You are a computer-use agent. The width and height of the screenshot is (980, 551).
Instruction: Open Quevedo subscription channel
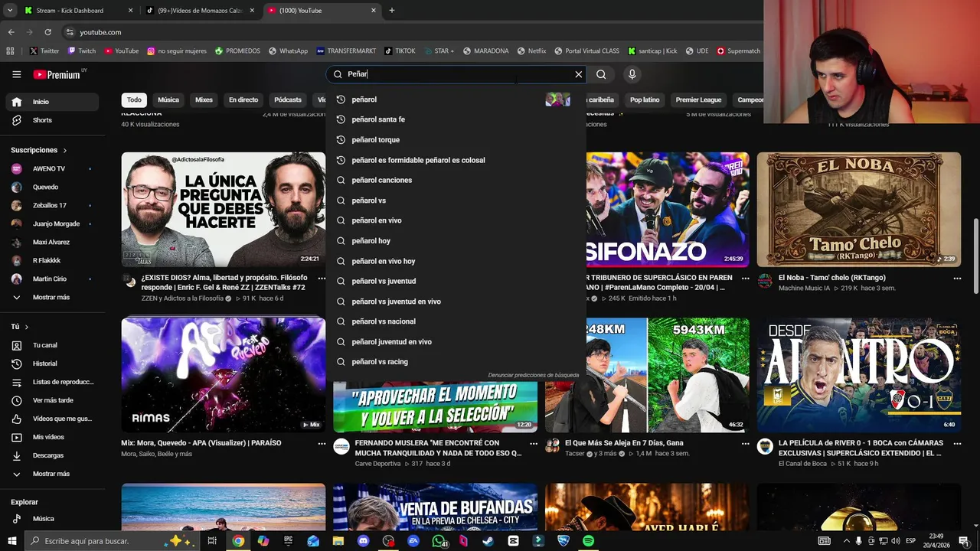[x=52, y=187]
